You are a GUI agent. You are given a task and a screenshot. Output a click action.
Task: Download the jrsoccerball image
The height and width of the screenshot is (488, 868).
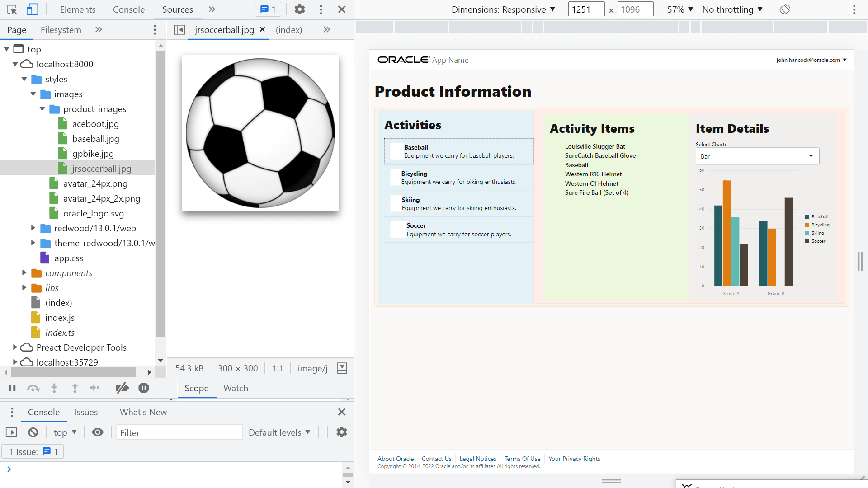pyautogui.click(x=342, y=368)
